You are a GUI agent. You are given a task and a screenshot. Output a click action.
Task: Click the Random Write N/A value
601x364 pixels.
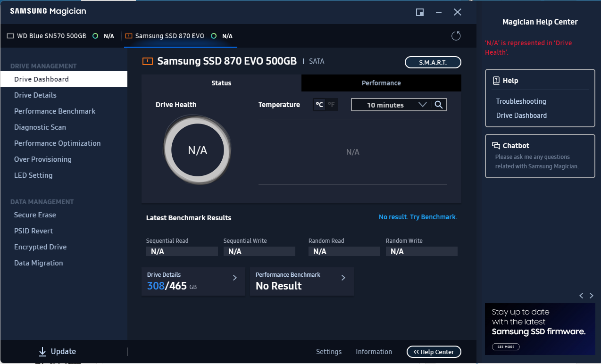[x=421, y=251]
